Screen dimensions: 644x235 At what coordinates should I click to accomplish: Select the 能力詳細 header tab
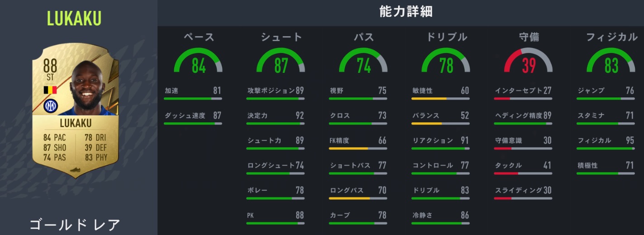point(405,12)
